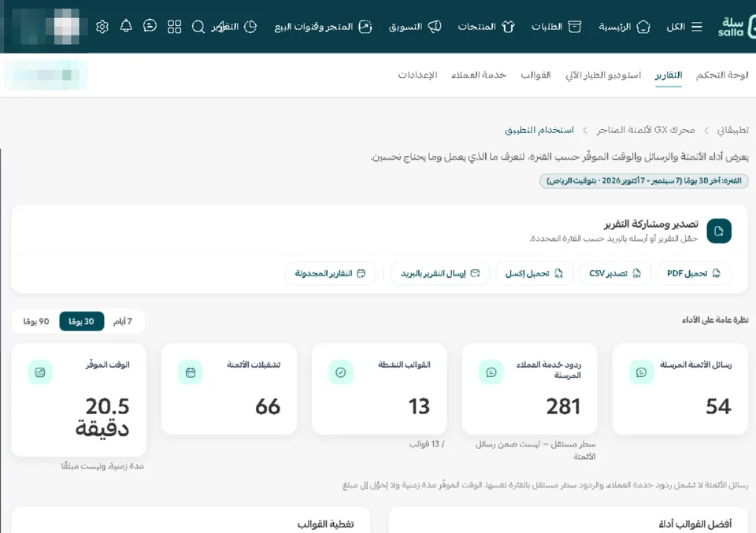The image size is (756, 533).
Task: Select the 90 يومًا period option
Action: click(36, 321)
